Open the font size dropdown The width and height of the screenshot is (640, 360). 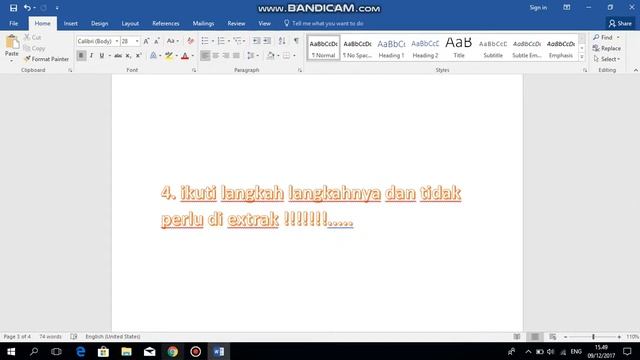137,41
